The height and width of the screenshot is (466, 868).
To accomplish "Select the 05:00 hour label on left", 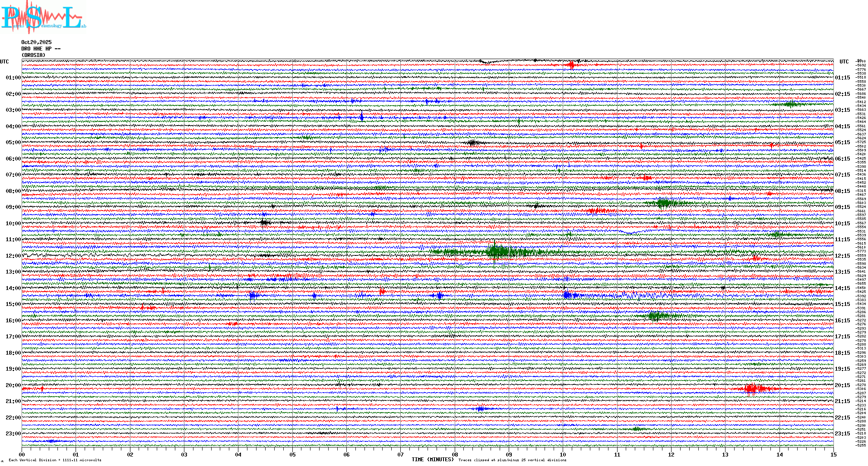I will [13, 142].
